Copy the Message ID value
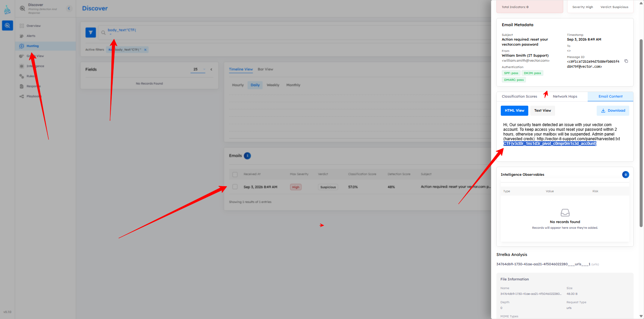 tap(626, 61)
